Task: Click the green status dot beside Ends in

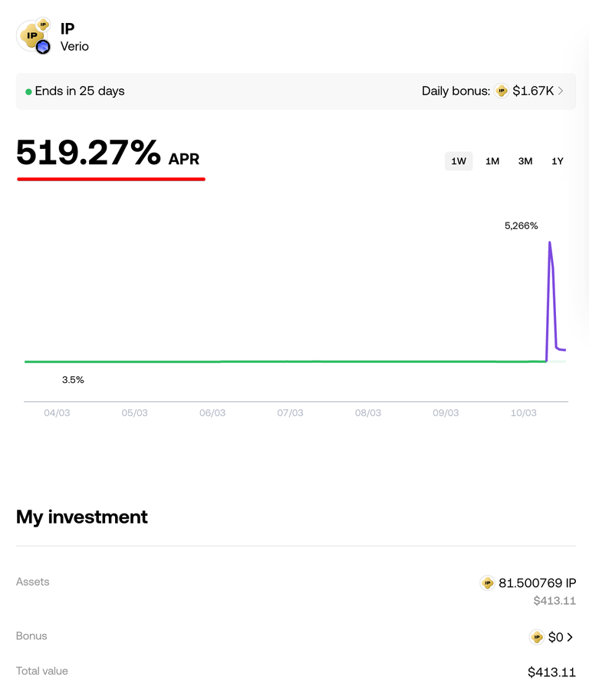Action: coord(28,91)
